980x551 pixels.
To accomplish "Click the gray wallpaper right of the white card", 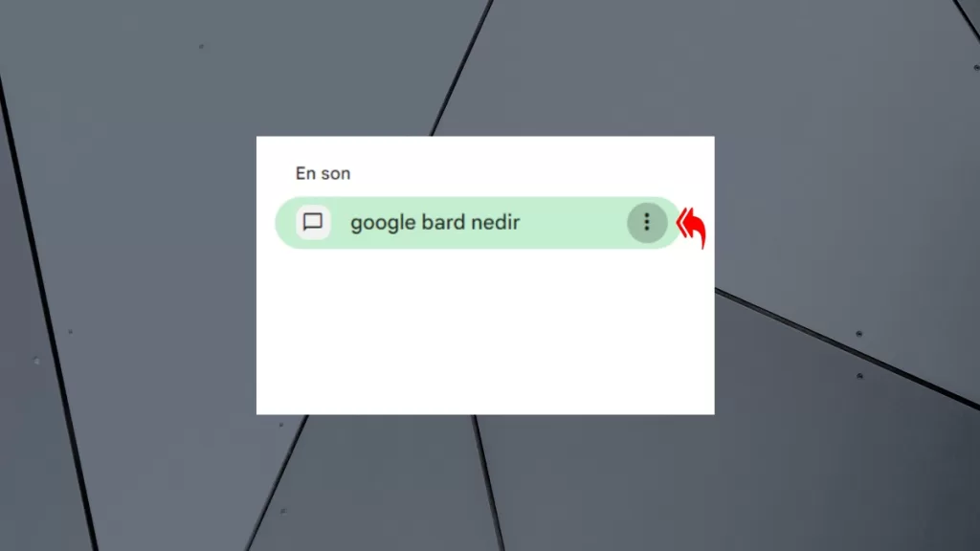I will pyautogui.click(x=847, y=275).
